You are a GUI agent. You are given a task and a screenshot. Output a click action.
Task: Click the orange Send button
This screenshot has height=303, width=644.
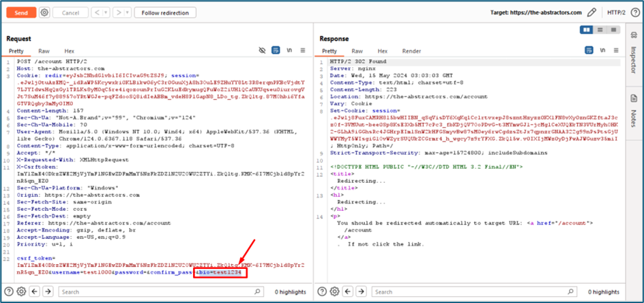point(21,13)
